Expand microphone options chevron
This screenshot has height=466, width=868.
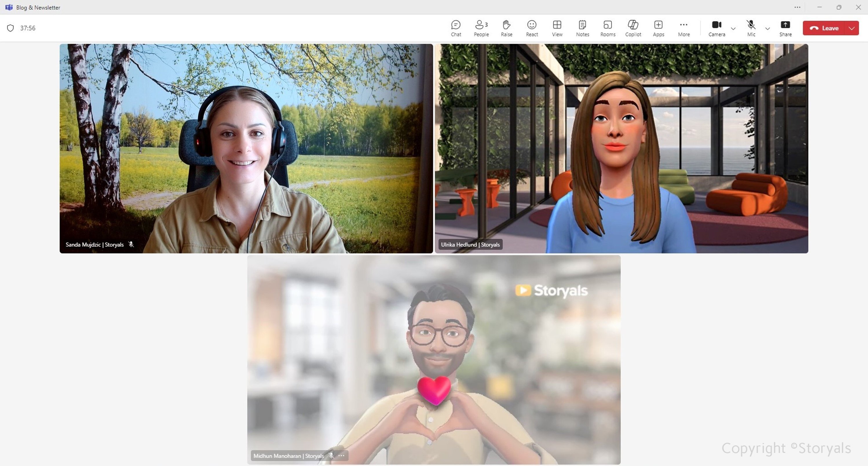pyautogui.click(x=767, y=29)
